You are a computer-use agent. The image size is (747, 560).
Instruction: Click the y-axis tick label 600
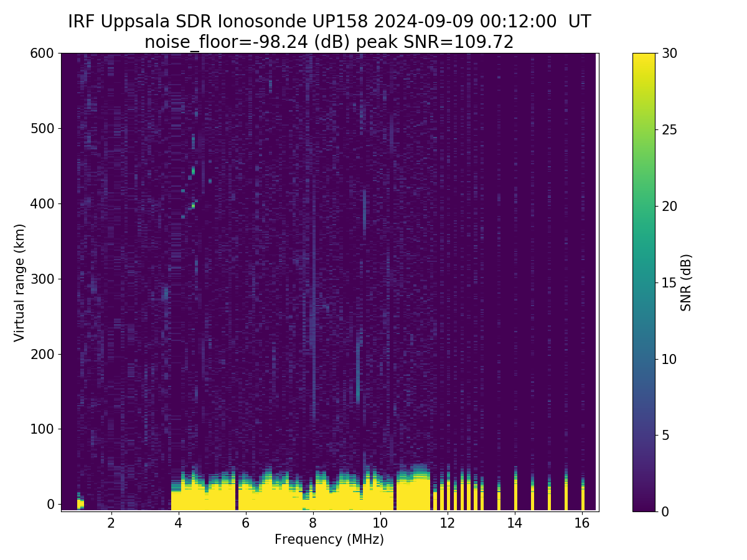(x=42, y=54)
